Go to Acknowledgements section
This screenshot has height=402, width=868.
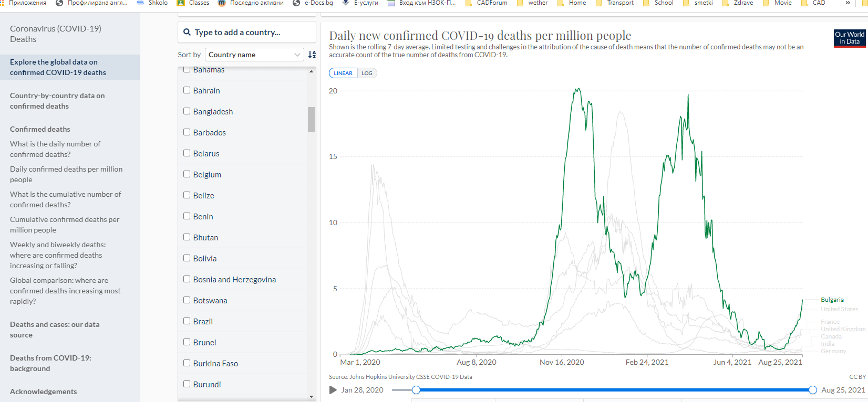pos(44,392)
